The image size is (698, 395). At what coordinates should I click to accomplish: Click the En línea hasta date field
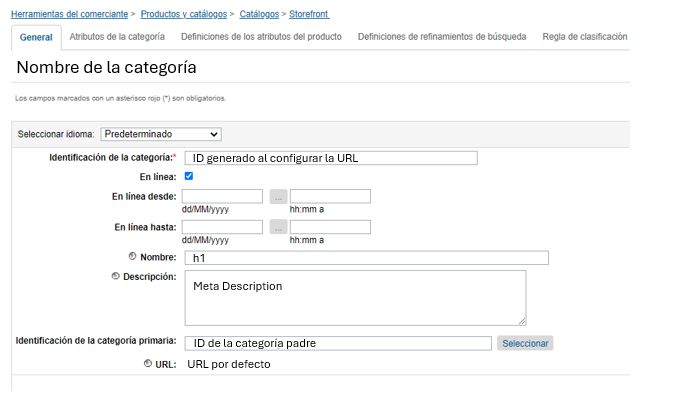pyautogui.click(x=222, y=227)
